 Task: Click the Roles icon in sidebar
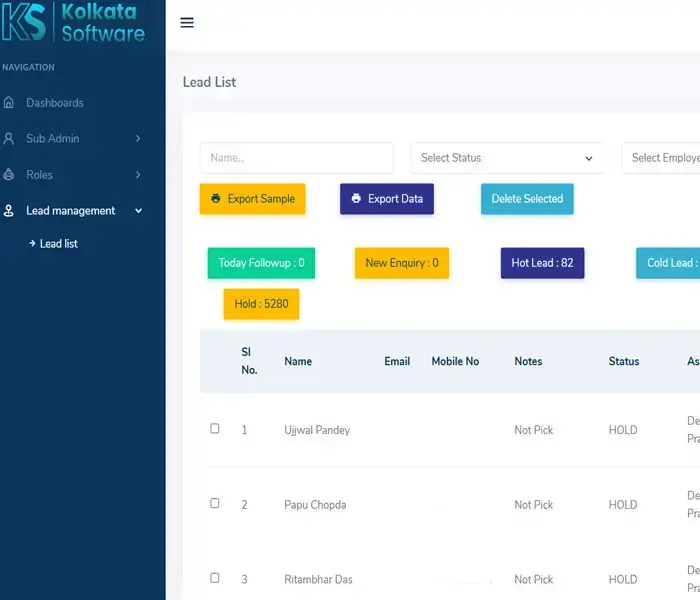point(9,175)
